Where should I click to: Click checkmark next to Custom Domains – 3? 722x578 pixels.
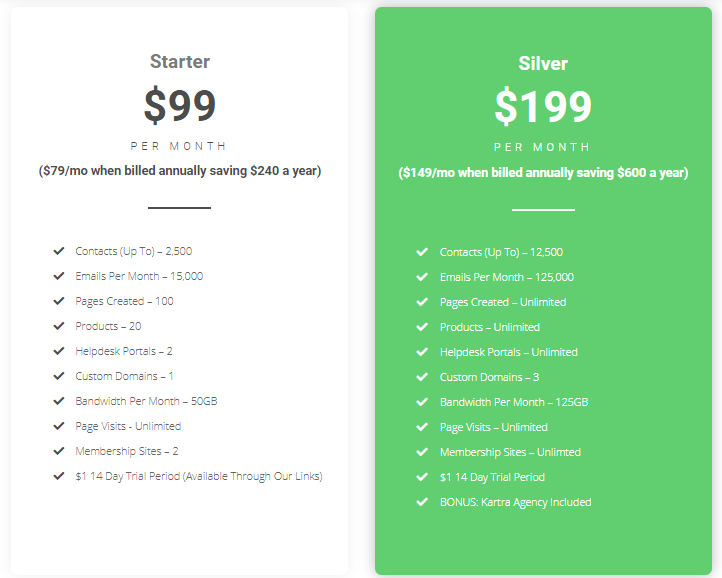422,377
